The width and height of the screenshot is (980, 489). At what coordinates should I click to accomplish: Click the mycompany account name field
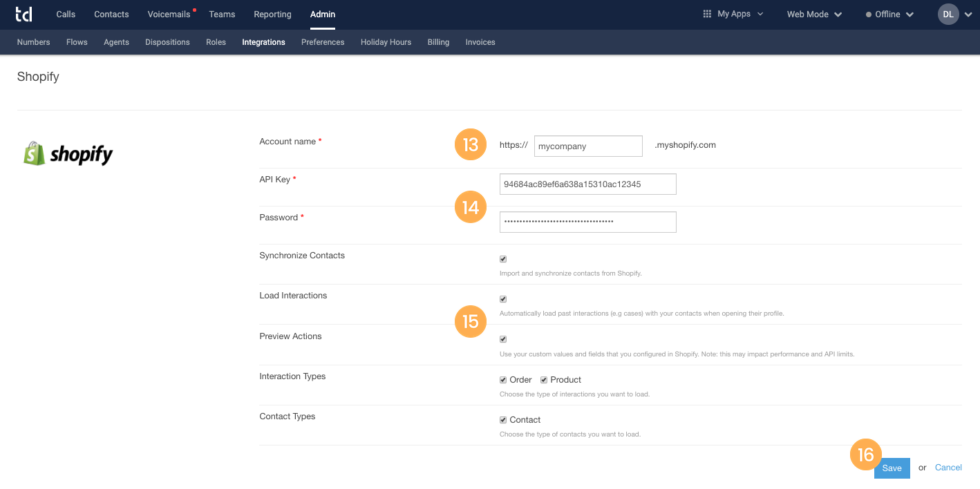tap(587, 146)
